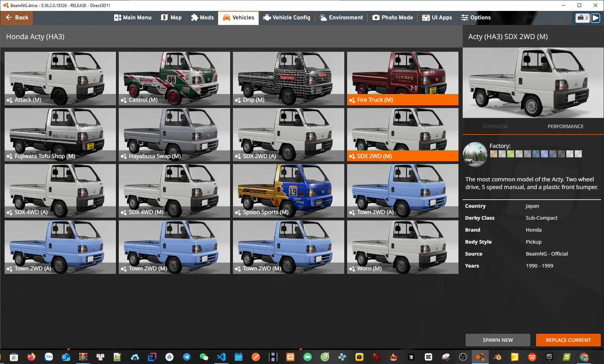Click the config icon beside Drip (M)
The image size is (604, 364).
coord(238,100)
